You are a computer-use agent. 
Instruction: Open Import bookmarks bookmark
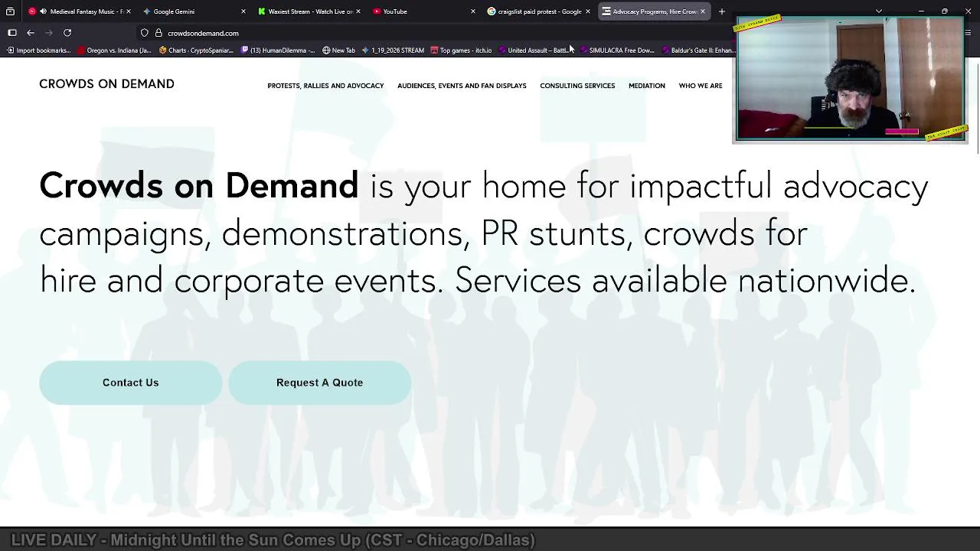[38, 51]
